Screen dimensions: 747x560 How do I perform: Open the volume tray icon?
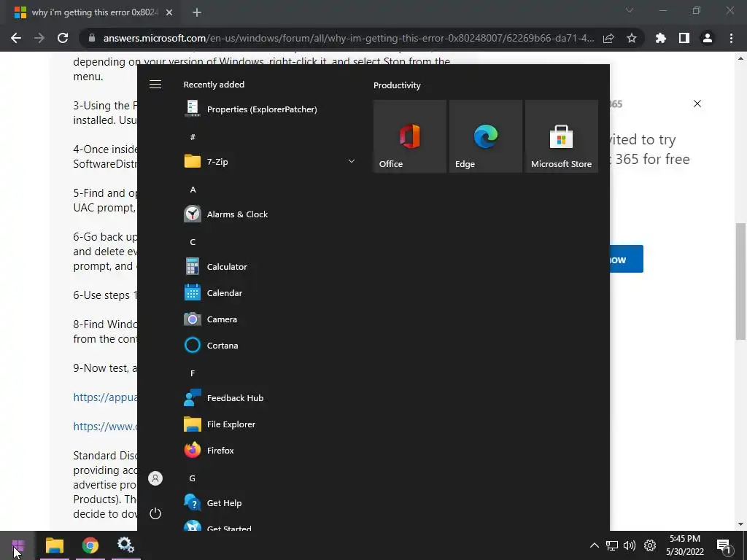point(630,545)
